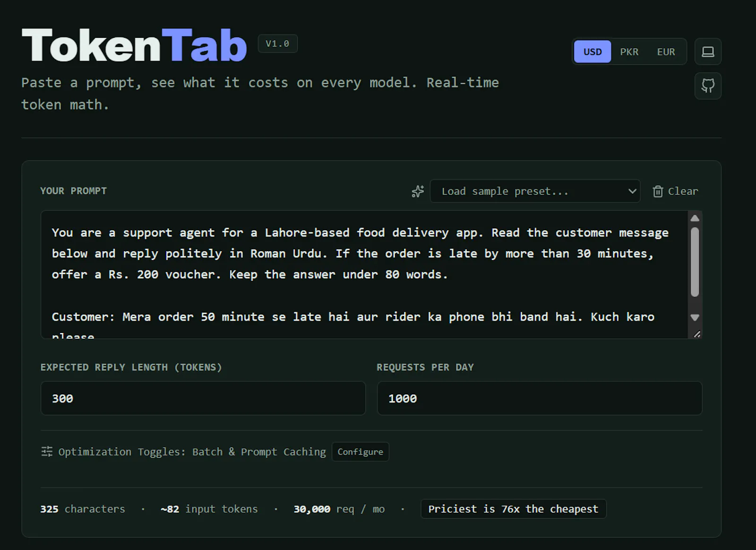Click the EXPECTED REPLY LENGTH (TOKENS) label
Screen dimensions: 756x550
[131, 367]
